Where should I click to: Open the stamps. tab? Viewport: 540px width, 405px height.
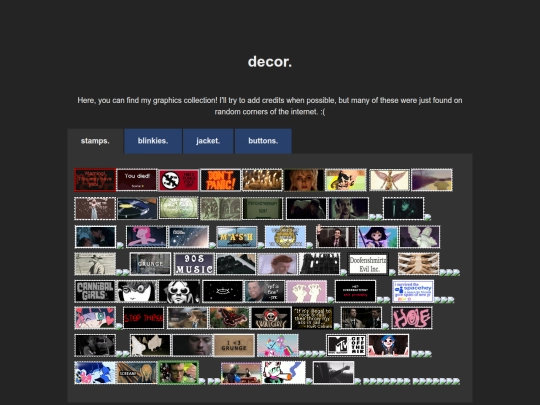(x=95, y=141)
